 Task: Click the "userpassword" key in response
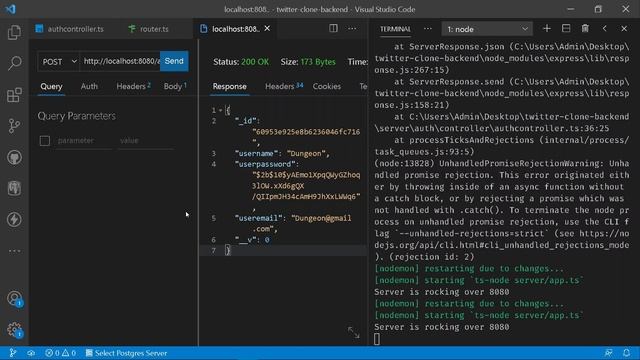(x=264, y=164)
